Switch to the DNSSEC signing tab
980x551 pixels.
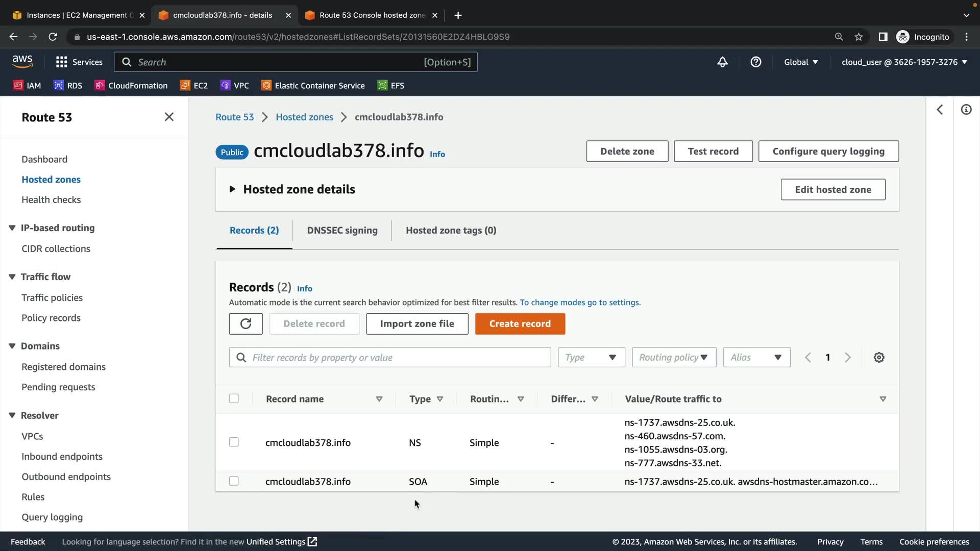click(342, 230)
